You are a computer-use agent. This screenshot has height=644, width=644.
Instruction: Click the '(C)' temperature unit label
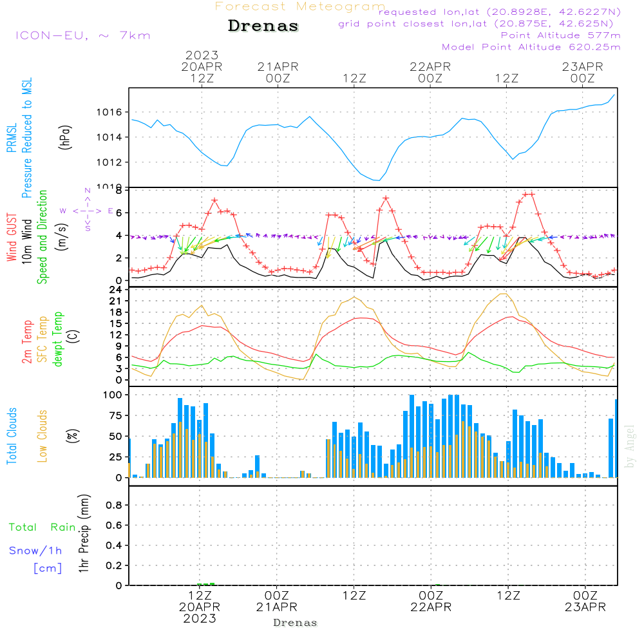tap(73, 336)
